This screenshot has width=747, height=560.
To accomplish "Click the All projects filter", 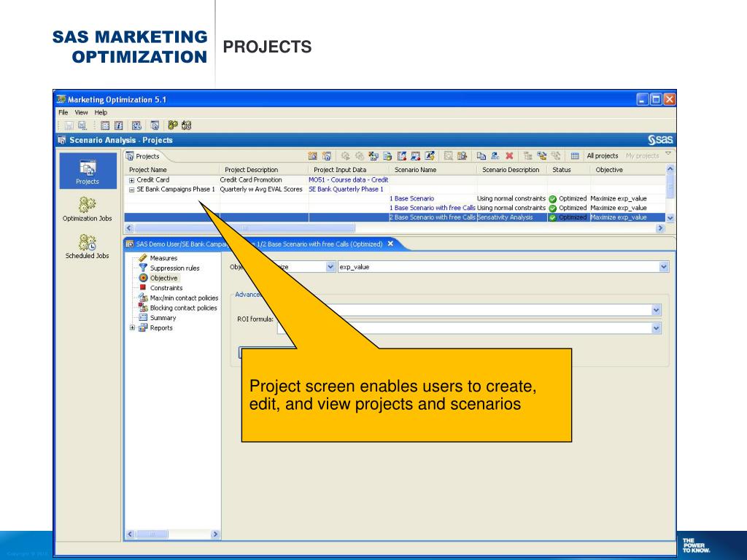I will pyautogui.click(x=602, y=156).
